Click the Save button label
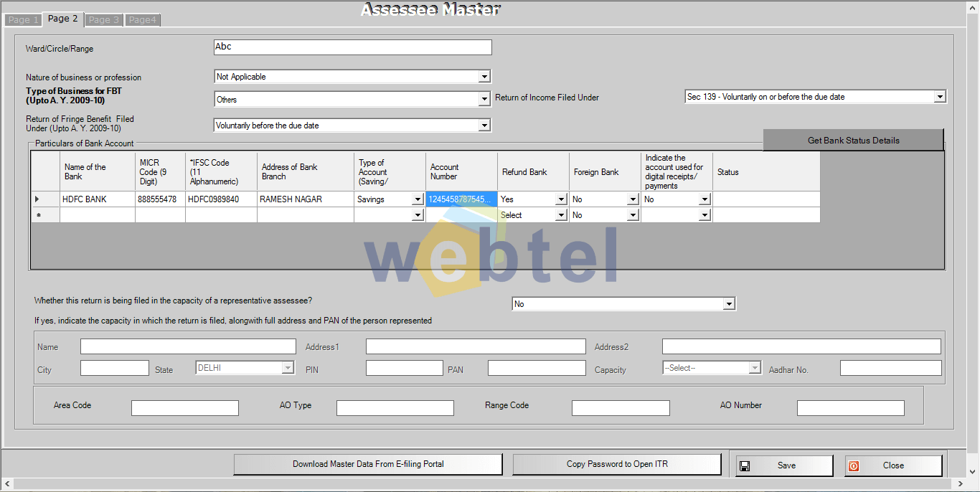 tap(787, 465)
